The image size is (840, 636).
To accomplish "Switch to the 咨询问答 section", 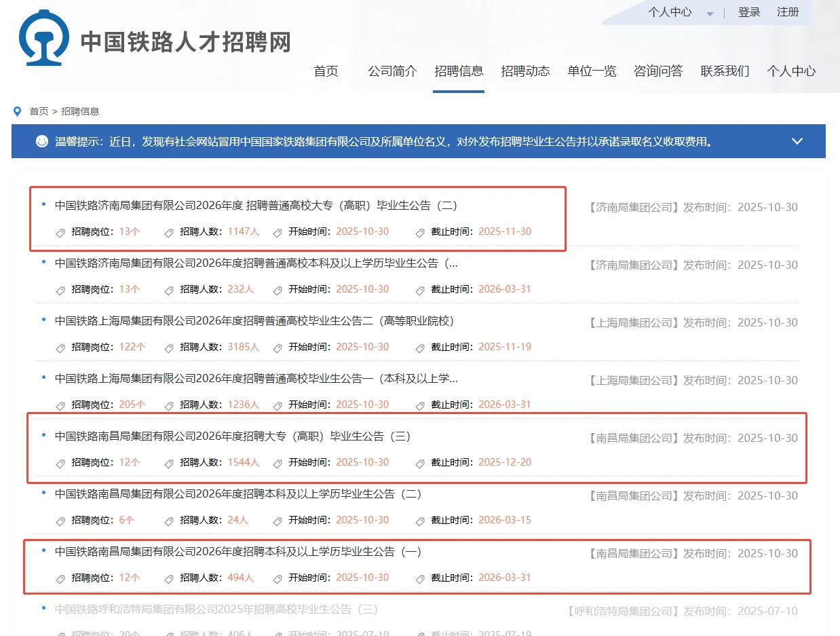I will pyautogui.click(x=657, y=71).
